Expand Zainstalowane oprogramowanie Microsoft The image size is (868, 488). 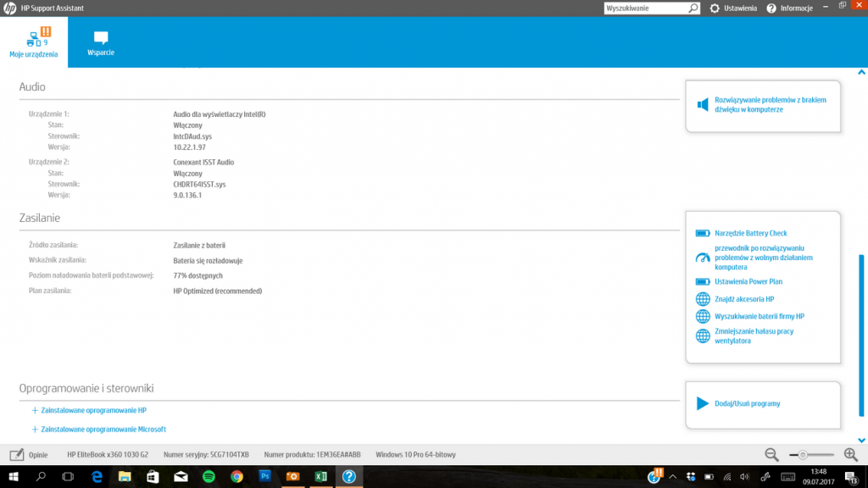pos(35,430)
